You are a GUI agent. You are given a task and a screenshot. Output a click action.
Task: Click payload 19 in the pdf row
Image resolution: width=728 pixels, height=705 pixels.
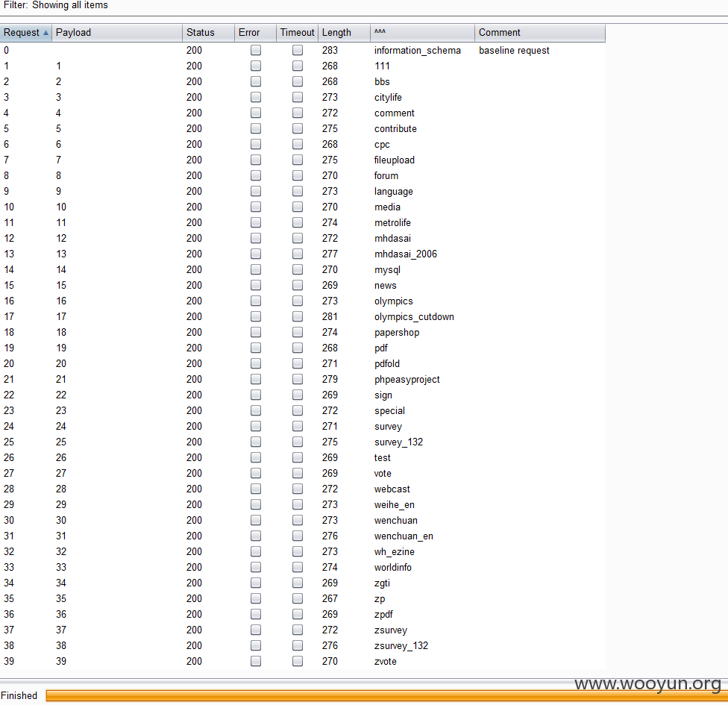(61, 348)
